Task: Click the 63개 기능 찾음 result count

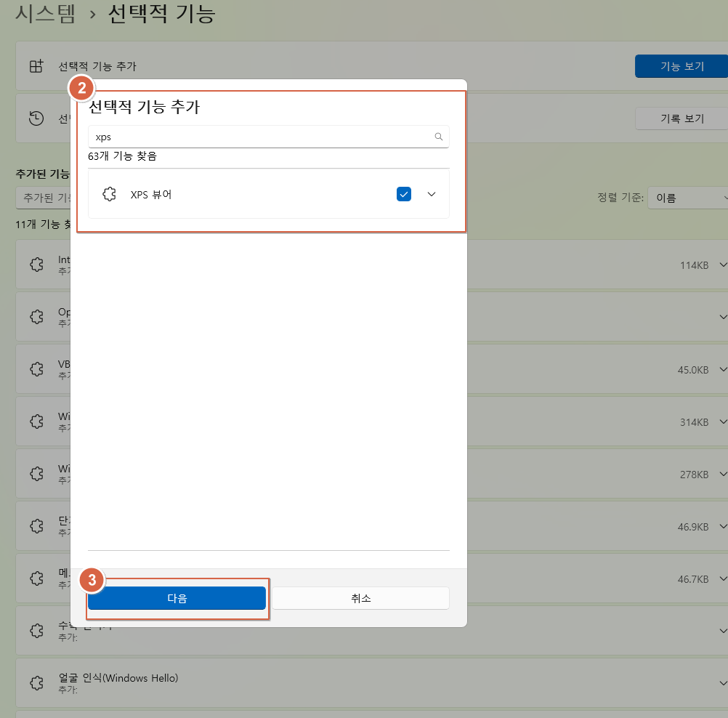Action: [122, 156]
